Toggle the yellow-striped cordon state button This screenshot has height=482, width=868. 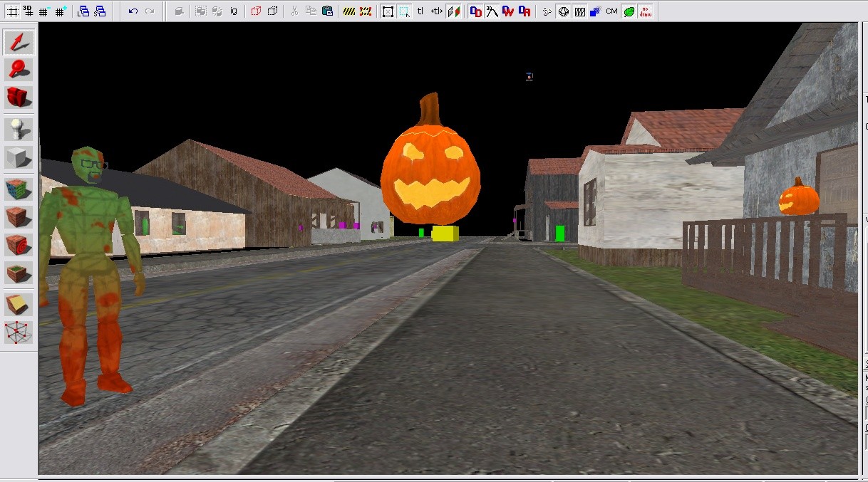[348, 11]
